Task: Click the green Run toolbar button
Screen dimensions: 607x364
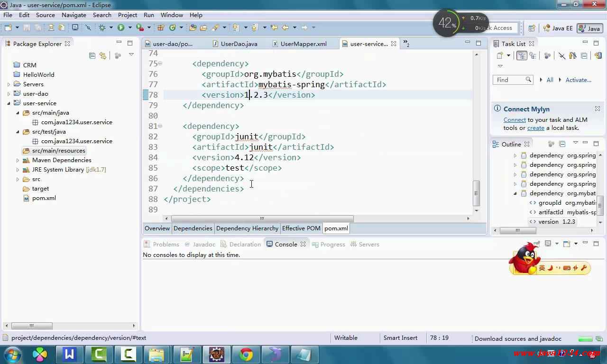Action: [121, 27]
